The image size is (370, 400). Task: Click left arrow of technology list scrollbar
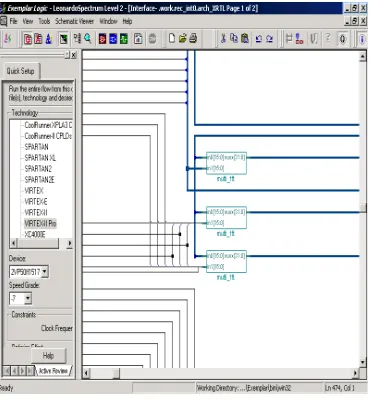pyautogui.click(x=13, y=243)
